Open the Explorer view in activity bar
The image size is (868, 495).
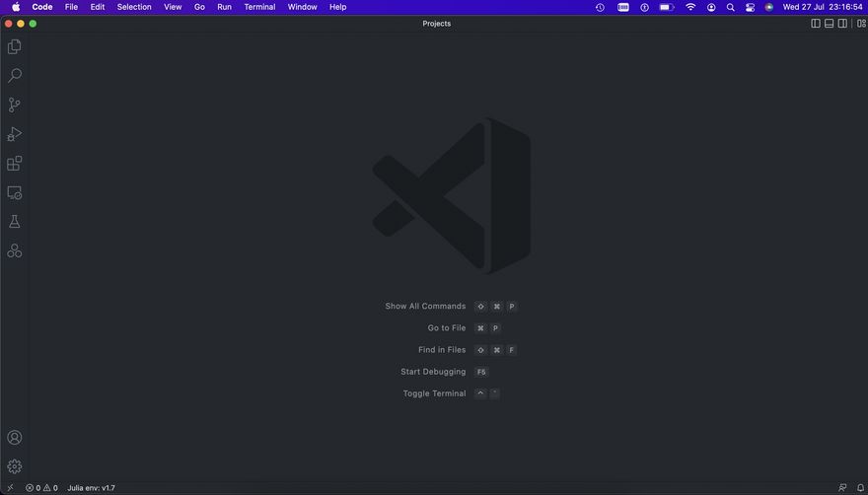(x=15, y=46)
